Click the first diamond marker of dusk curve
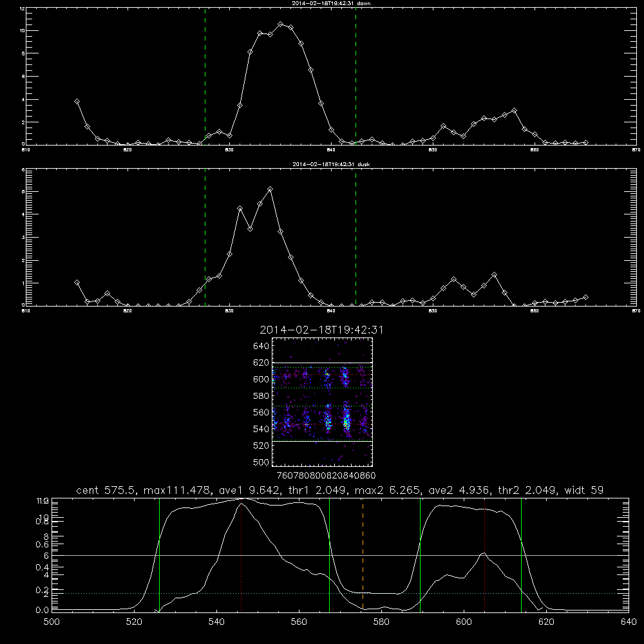This screenshot has height=644, width=644. [77, 283]
